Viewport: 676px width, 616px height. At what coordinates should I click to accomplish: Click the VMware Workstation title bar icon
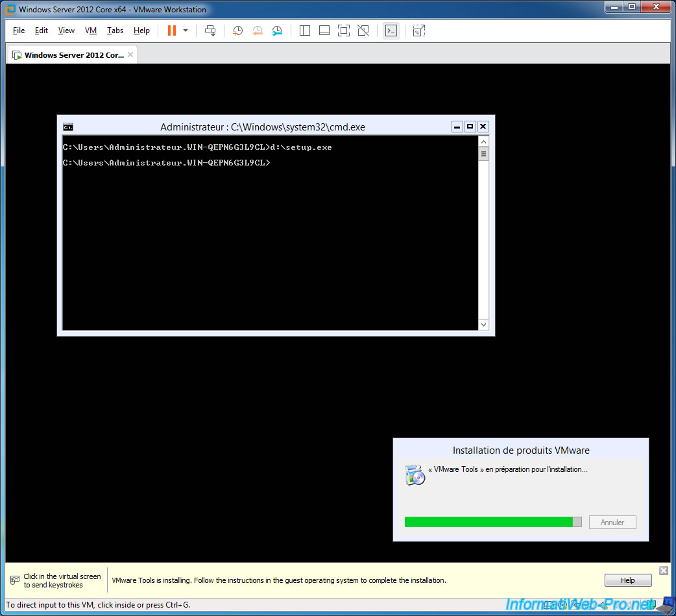(x=10, y=9)
